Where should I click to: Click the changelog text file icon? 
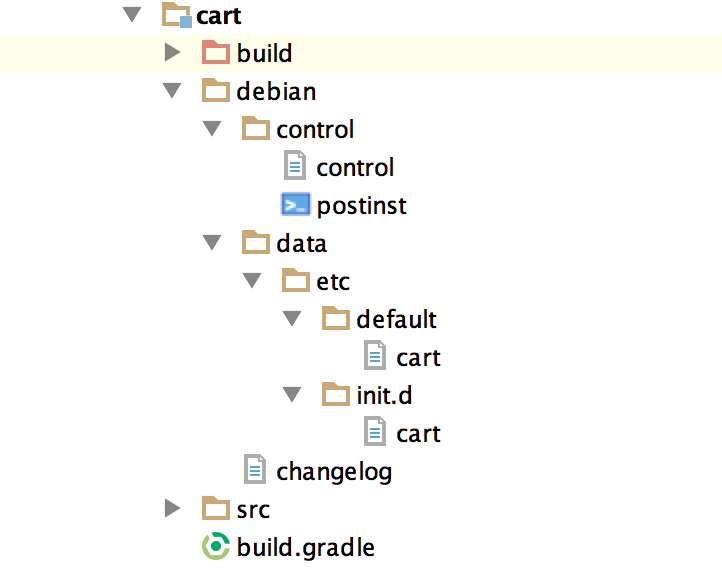pyautogui.click(x=256, y=469)
